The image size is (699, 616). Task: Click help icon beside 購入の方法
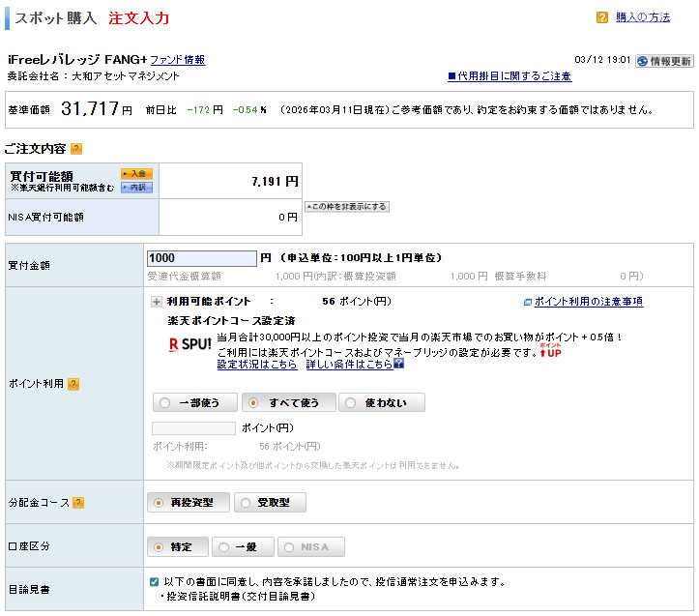tap(601, 17)
